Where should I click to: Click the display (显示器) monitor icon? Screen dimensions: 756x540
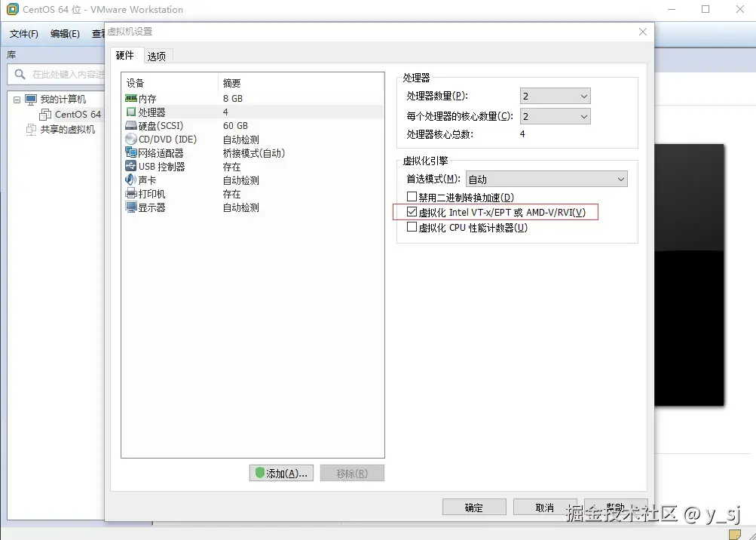pyautogui.click(x=130, y=207)
